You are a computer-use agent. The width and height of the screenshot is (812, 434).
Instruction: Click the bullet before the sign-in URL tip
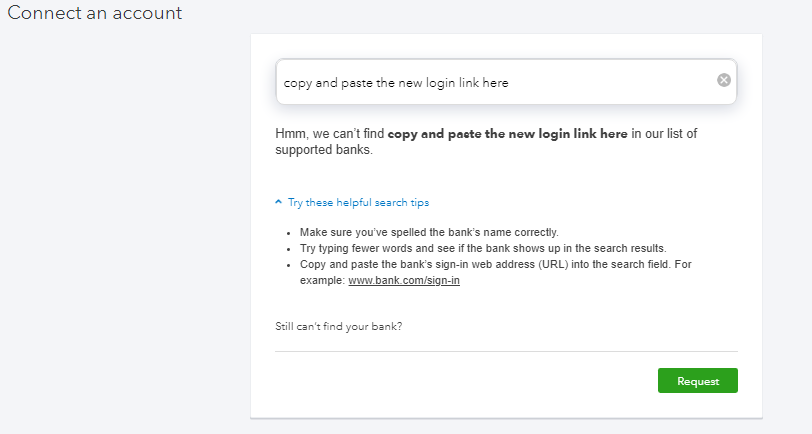(x=289, y=265)
